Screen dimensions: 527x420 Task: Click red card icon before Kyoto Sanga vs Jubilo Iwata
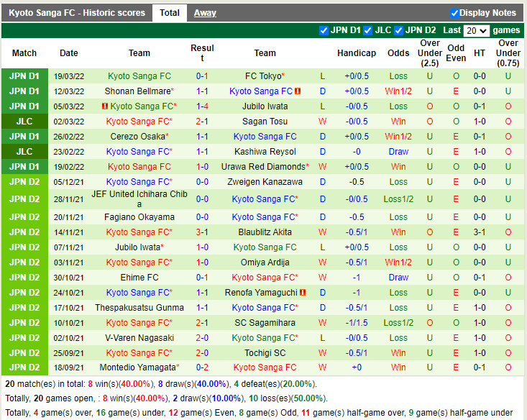105,106
